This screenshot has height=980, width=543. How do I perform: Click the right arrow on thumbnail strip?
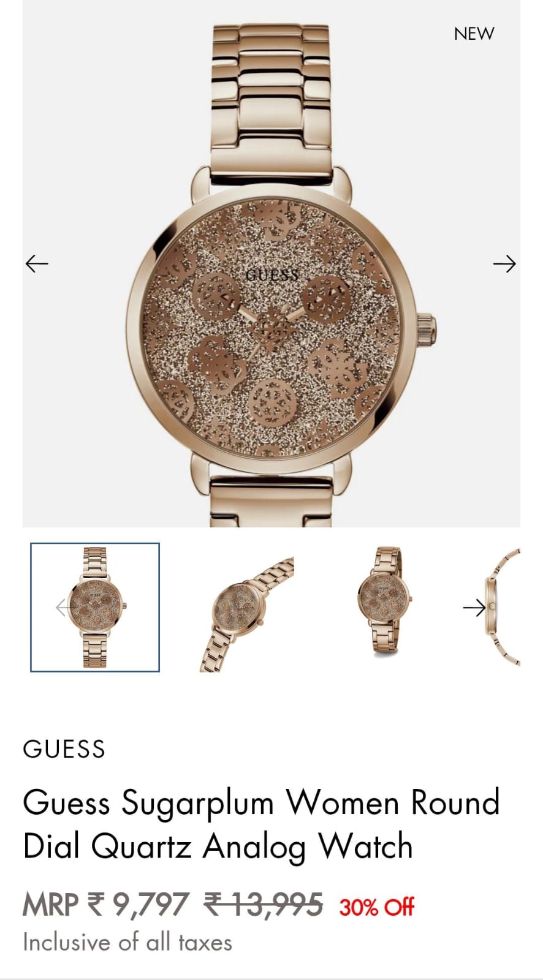(x=474, y=607)
